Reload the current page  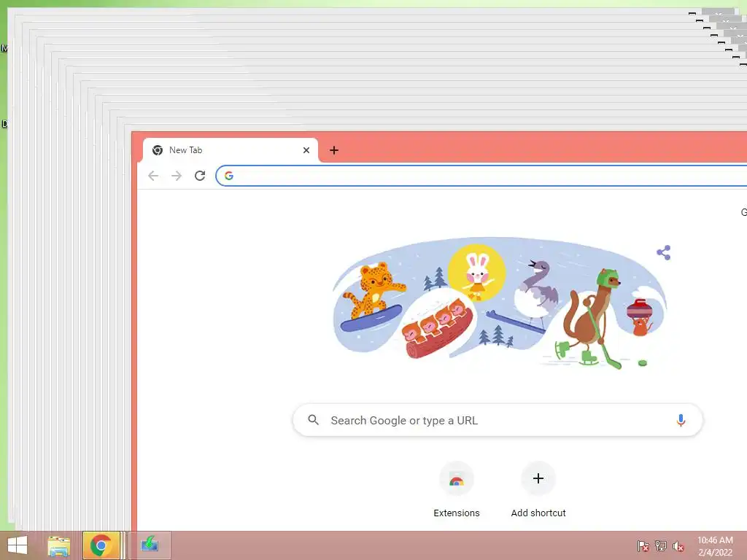pyautogui.click(x=200, y=176)
